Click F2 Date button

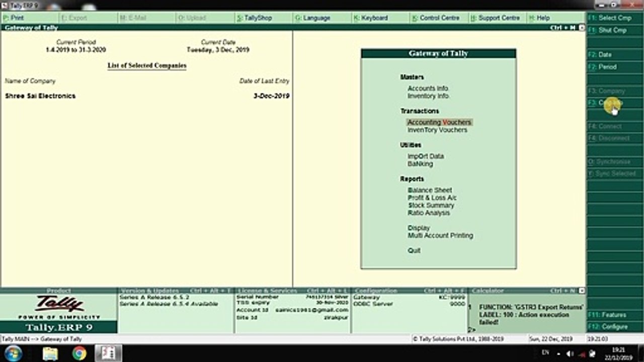tap(615, 54)
